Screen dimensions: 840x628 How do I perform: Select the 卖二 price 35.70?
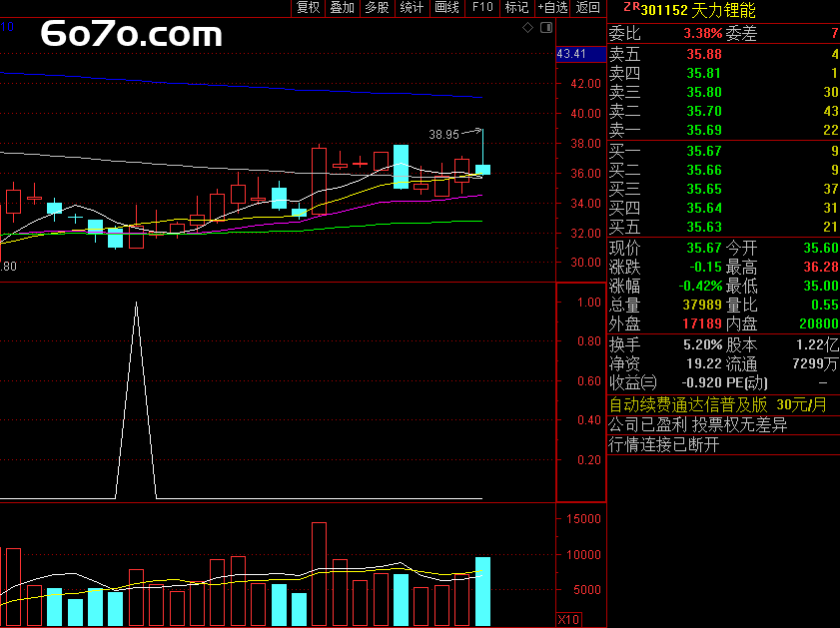click(704, 111)
